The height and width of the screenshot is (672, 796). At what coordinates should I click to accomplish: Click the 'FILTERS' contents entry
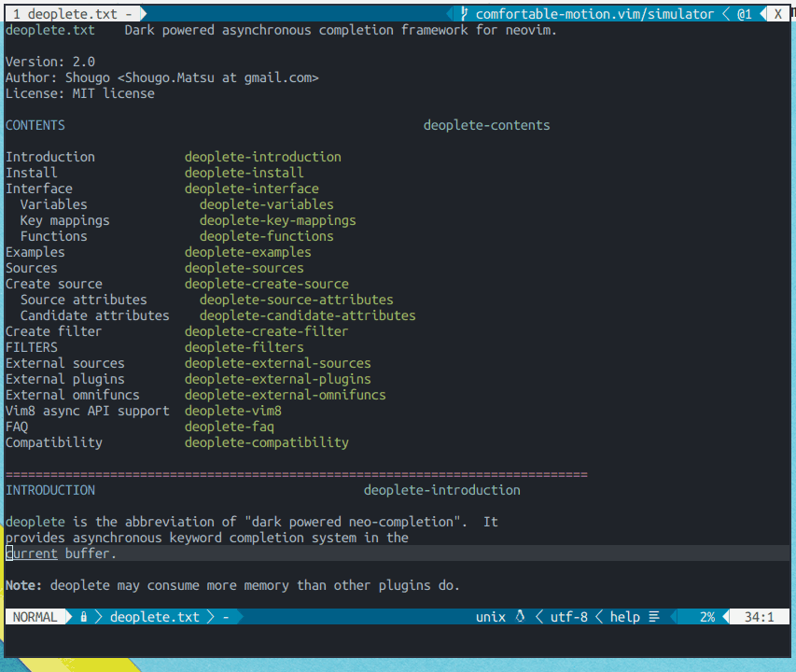pyautogui.click(x=32, y=347)
